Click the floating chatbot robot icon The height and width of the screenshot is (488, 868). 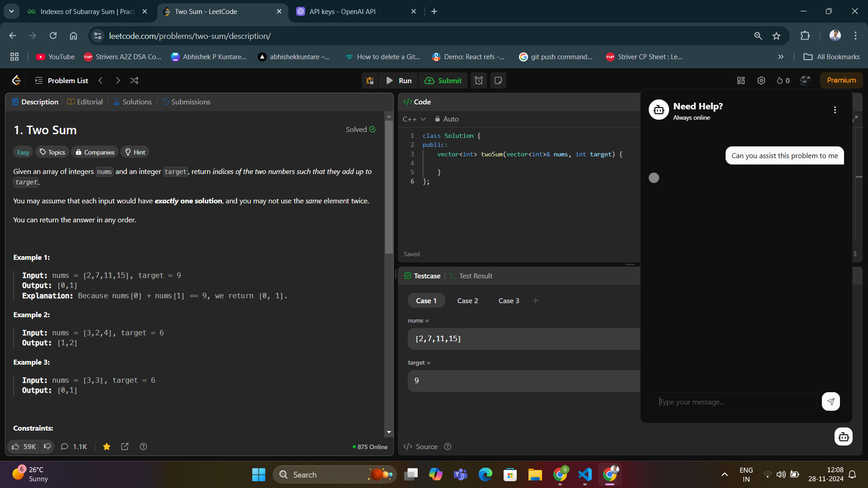coord(843,436)
